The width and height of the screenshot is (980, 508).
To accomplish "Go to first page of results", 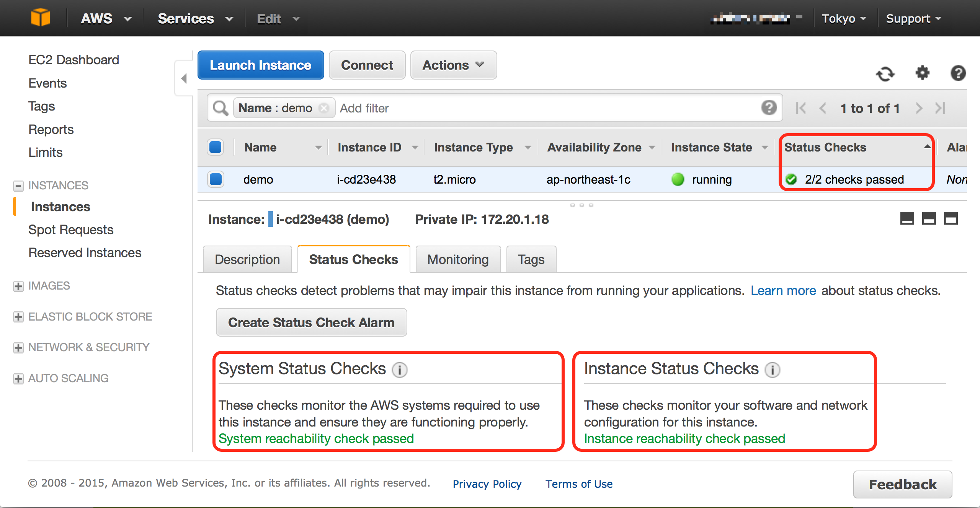I will [x=800, y=108].
